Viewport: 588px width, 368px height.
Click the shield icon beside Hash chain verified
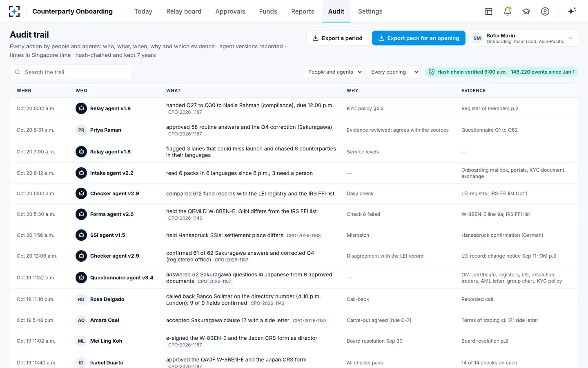click(x=432, y=72)
